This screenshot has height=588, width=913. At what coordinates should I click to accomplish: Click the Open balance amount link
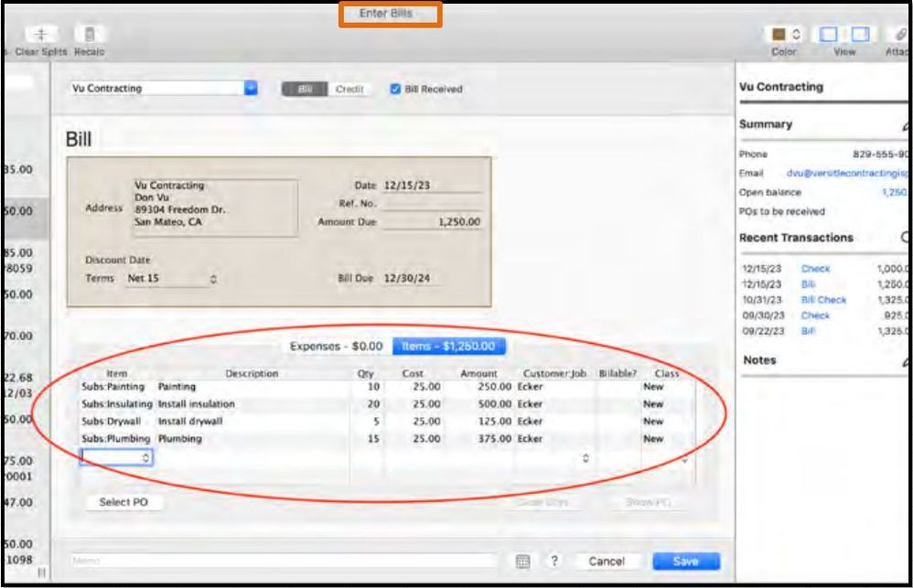point(896,192)
